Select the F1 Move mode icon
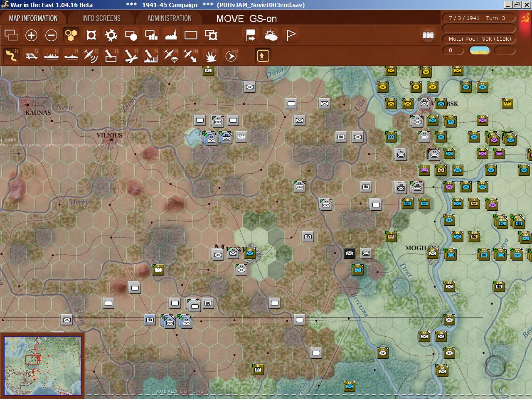 11,56
